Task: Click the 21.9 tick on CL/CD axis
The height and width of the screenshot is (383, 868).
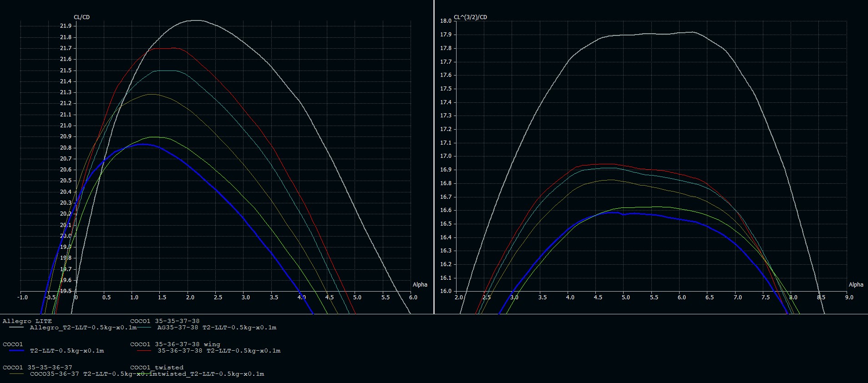Action: tap(66, 26)
